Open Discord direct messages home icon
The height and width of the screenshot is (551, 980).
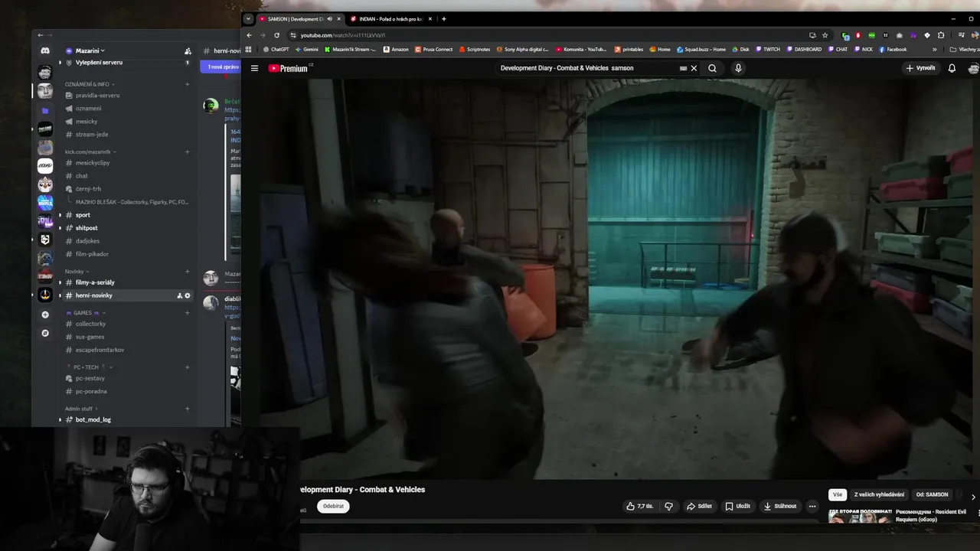45,51
